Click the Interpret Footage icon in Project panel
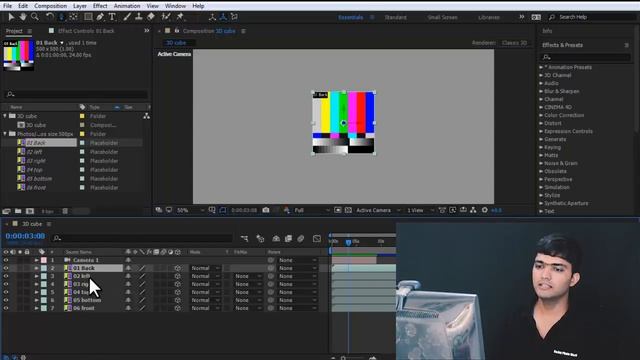Viewport: 640px width, 360px height. [x=6, y=211]
